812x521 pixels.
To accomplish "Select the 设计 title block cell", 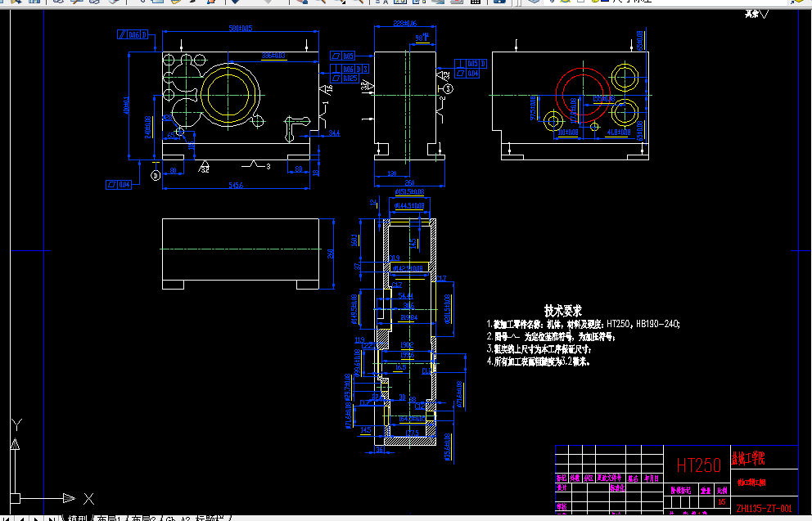I will click(x=562, y=488).
